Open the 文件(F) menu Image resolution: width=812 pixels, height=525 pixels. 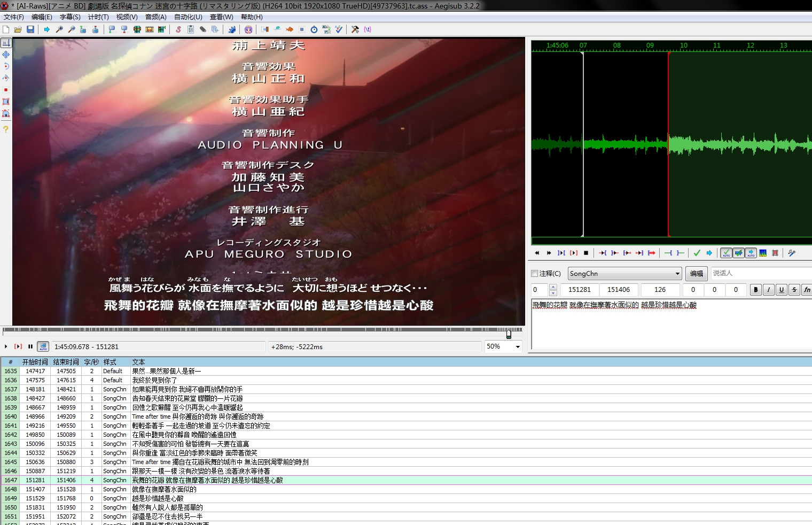(x=14, y=17)
